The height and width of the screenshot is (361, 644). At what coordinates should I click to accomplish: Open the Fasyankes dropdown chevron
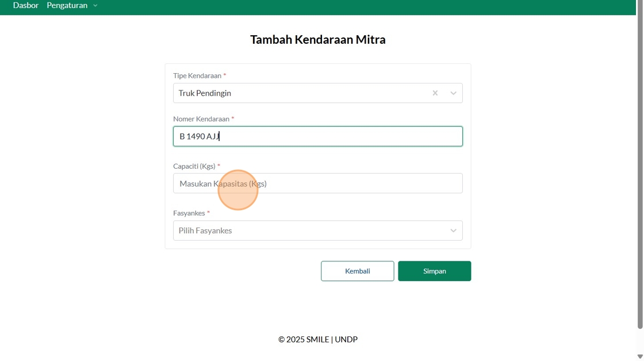453,231
